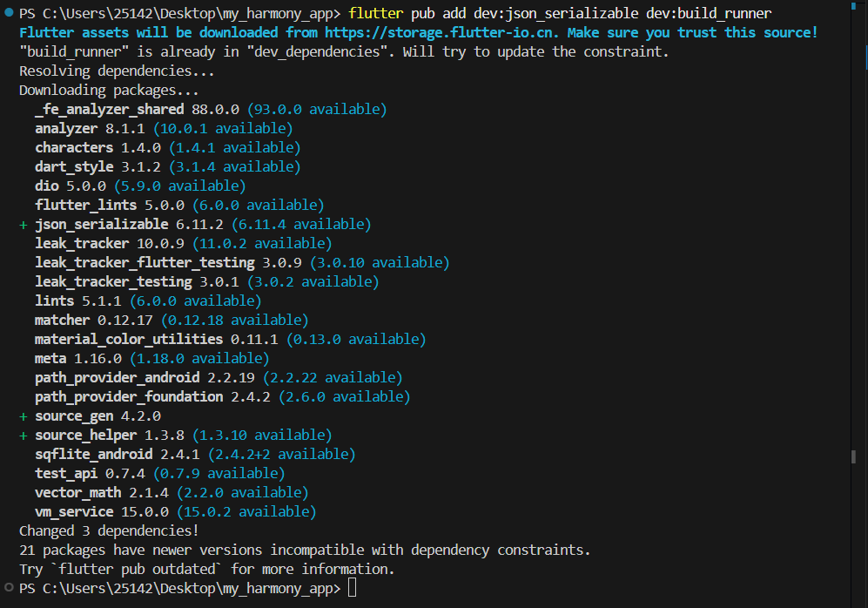Click the hollow command decoration circle on the last prompt
Viewport: 868px width, 608px height.
(9, 587)
